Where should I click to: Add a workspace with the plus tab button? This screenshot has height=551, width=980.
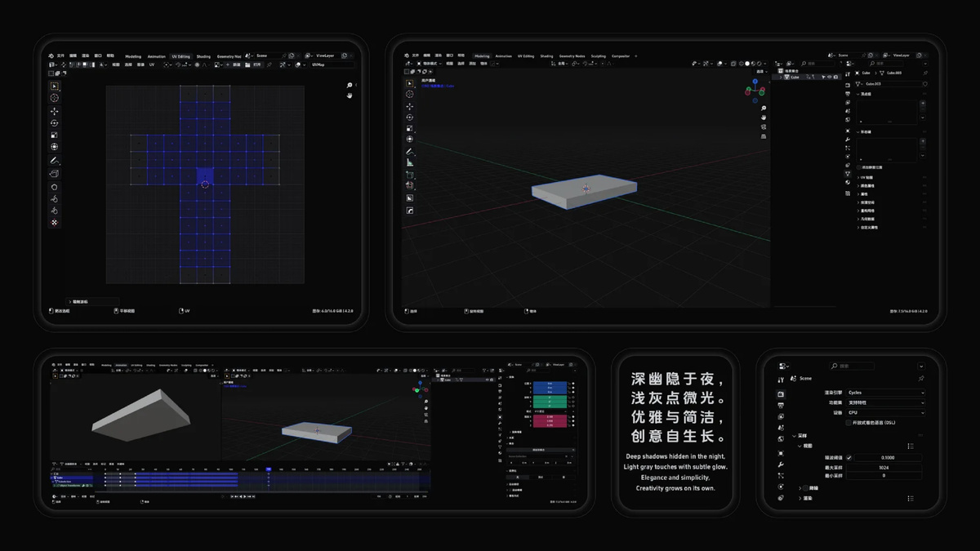click(x=636, y=56)
